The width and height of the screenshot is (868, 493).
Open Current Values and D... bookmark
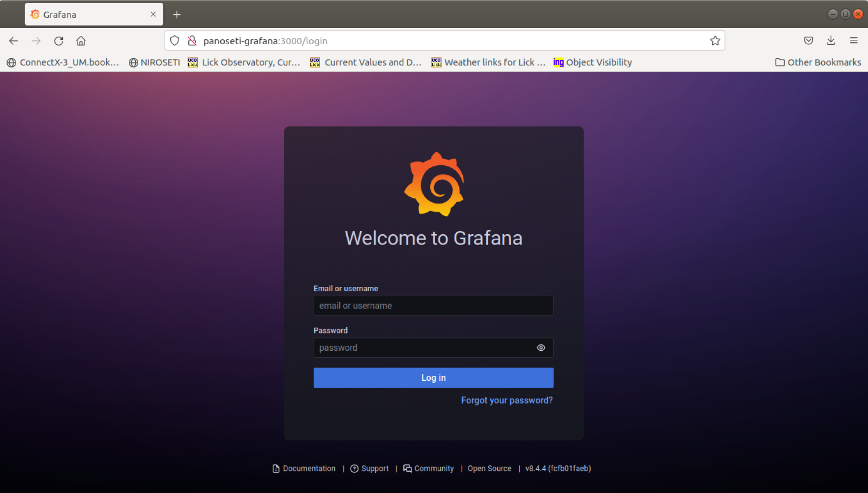point(366,62)
